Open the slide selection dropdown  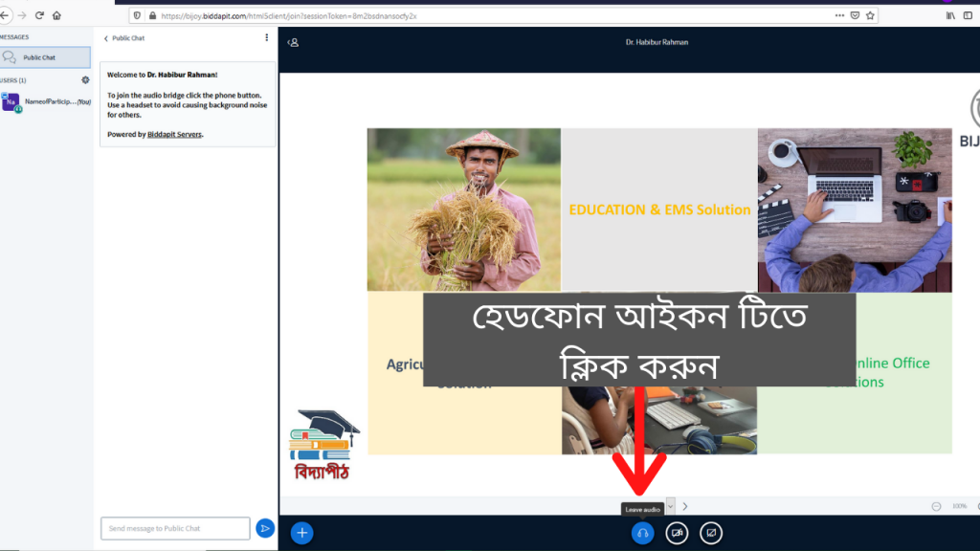click(x=670, y=506)
